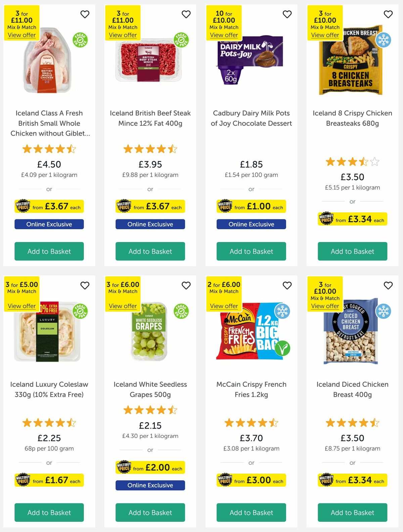Expand the 10 for £10.00 Mix & Match offer
The image size is (403, 532).
pos(224,35)
